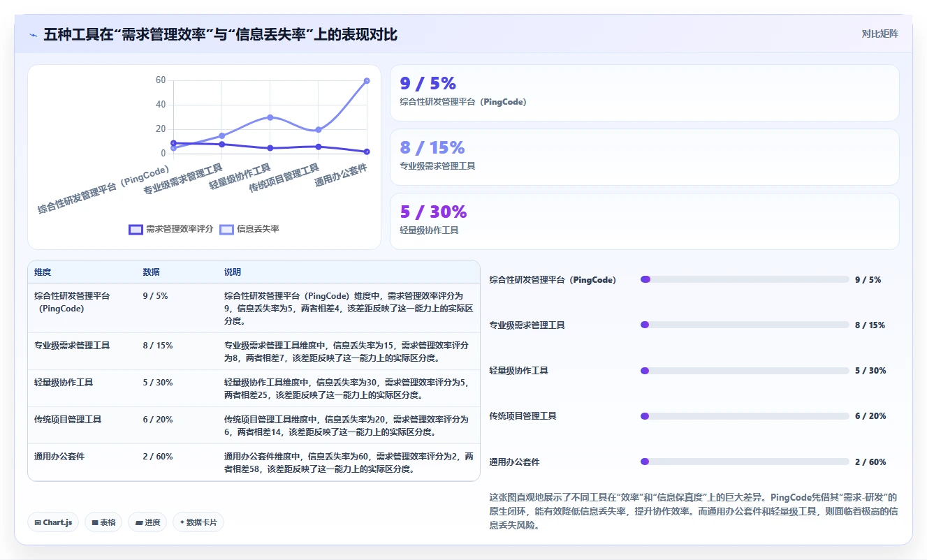Click the 数据卡片 tag chip
Image resolution: width=927 pixels, height=560 pixels.
point(198,522)
